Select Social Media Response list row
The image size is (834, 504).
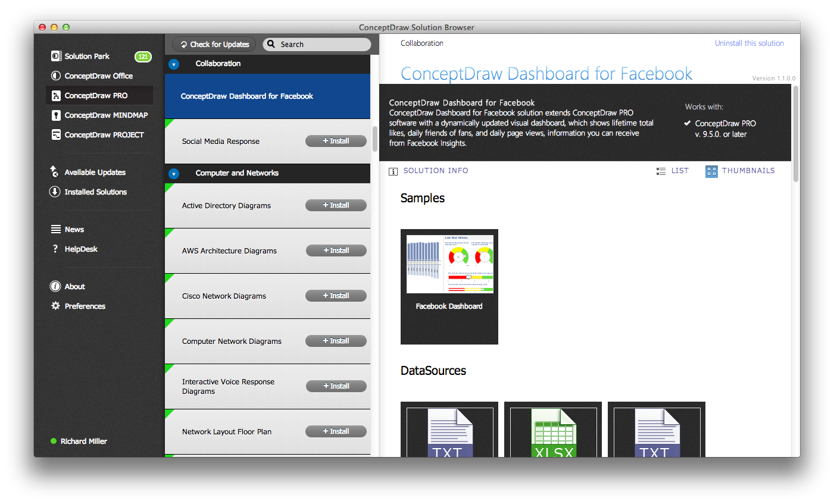pyautogui.click(x=267, y=142)
